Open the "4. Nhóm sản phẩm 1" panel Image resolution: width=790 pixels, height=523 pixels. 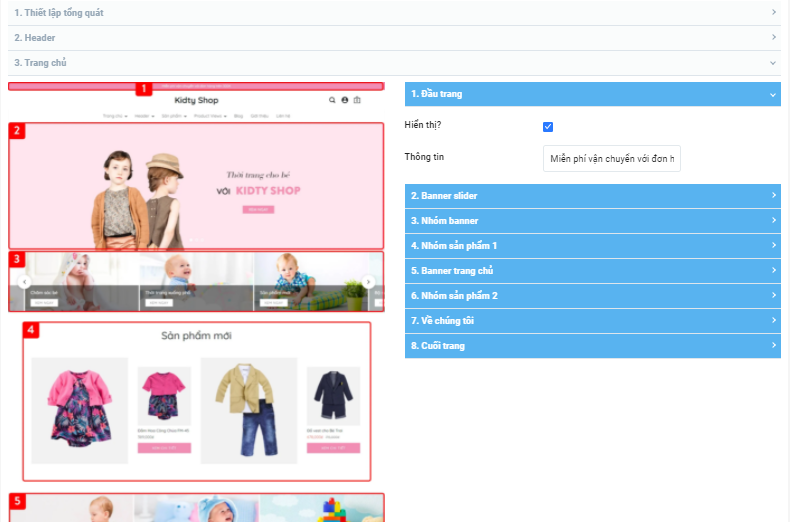(592, 245)
